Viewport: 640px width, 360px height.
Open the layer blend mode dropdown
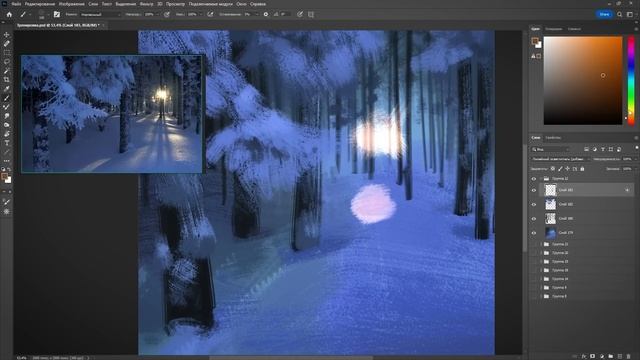coord(560,159)
